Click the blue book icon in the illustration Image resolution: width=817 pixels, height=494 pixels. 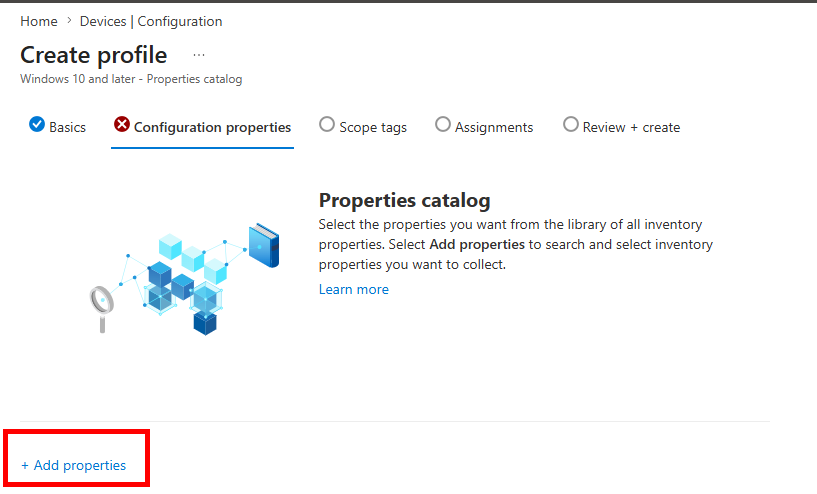(264, 245)
